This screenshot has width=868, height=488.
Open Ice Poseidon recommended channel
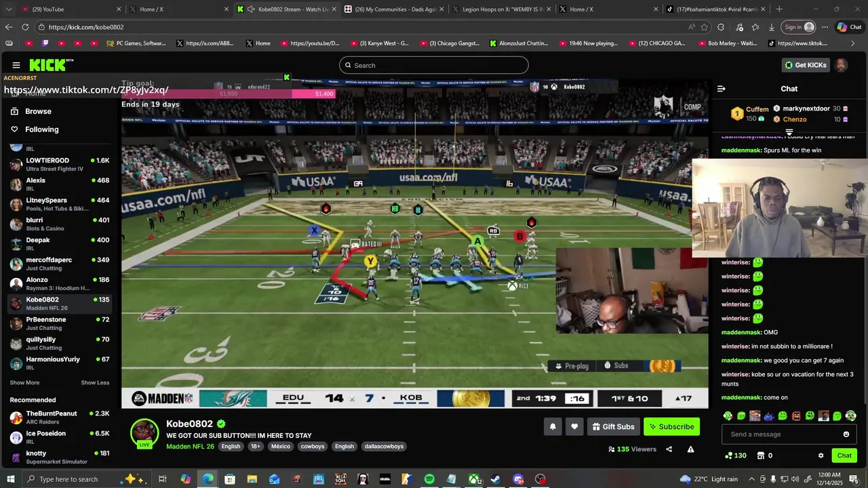(x=60, y=437)
